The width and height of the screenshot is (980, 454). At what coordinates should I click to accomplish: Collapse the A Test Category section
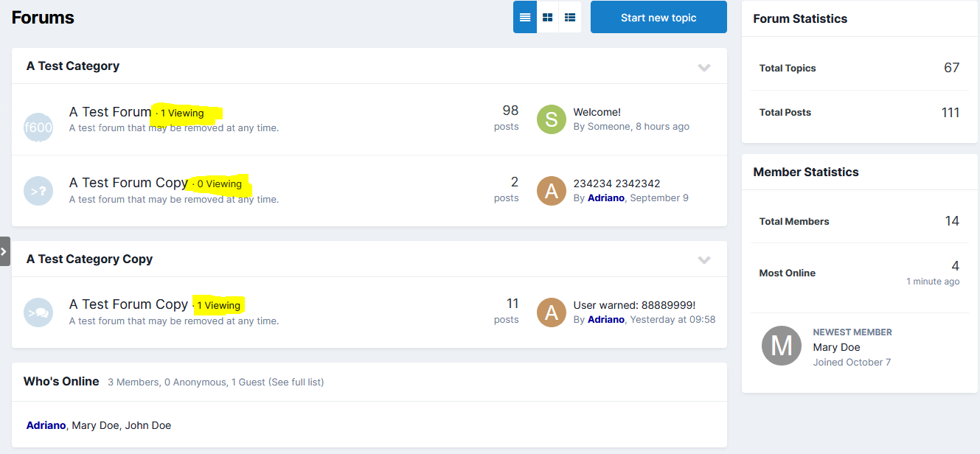(x=704, y=67)
